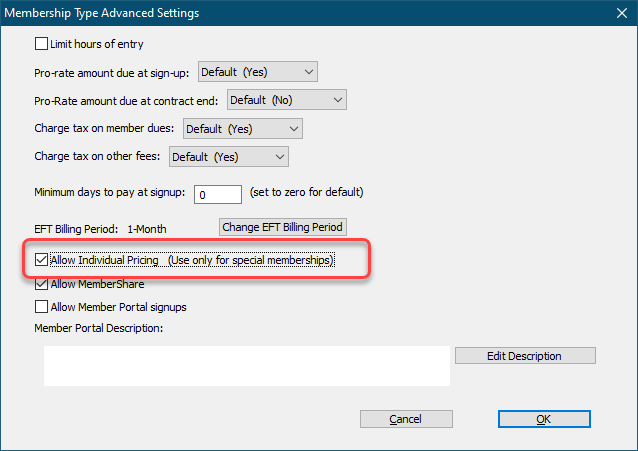Close the dialog with the X button
The height and width of the screenshot is (451, 638).
click(618, 13)
